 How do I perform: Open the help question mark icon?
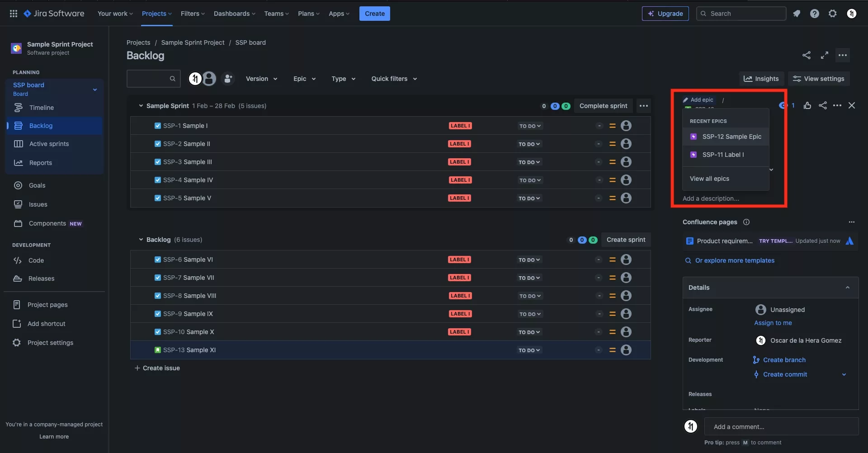pos(815,14)
